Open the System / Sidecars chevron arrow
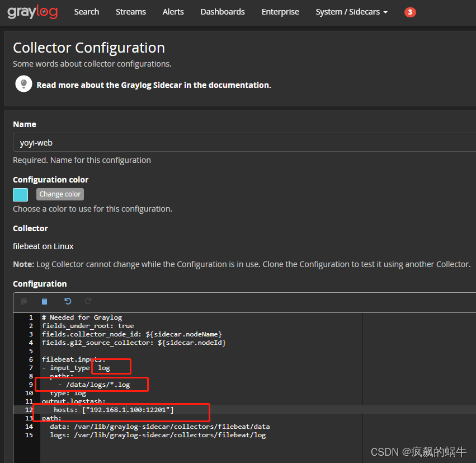Image resolution: width=476 pixels, height=463 pixels. [385, 12]
